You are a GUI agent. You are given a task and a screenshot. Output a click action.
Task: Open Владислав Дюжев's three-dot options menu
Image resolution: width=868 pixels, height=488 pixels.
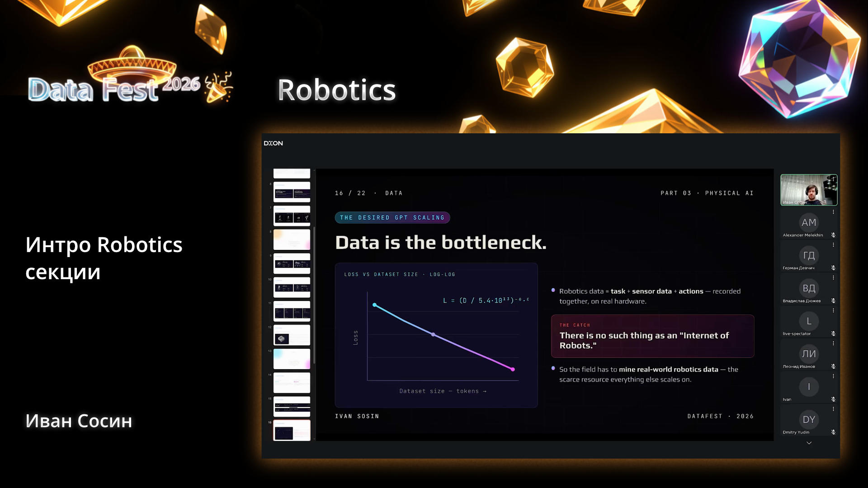[x=833, y=278]
